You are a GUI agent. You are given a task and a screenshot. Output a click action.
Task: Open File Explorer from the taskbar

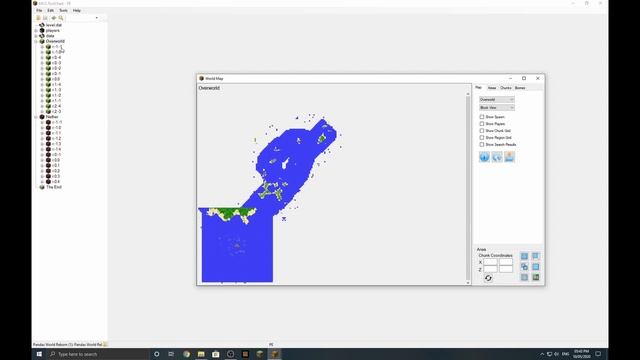[x=201, y=354]
